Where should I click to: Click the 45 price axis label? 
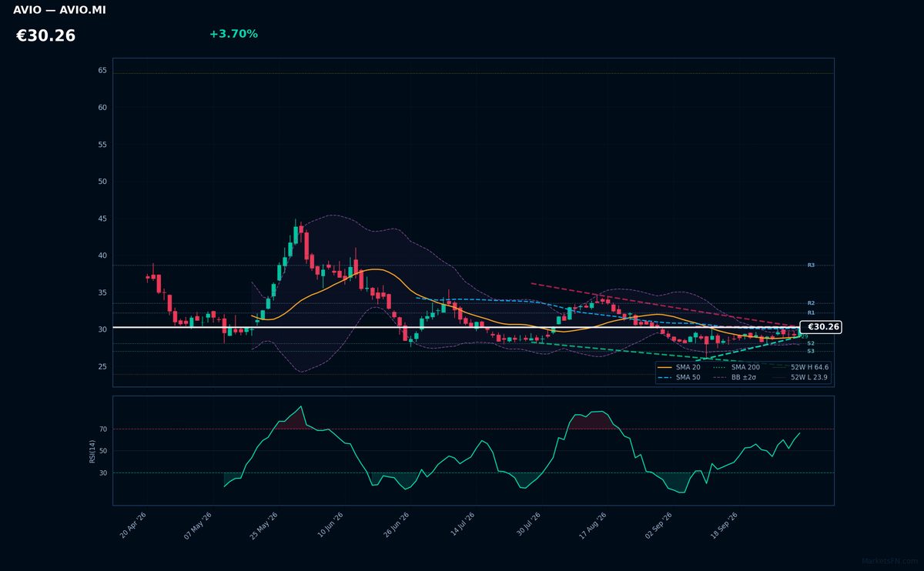tap(102, 219)
